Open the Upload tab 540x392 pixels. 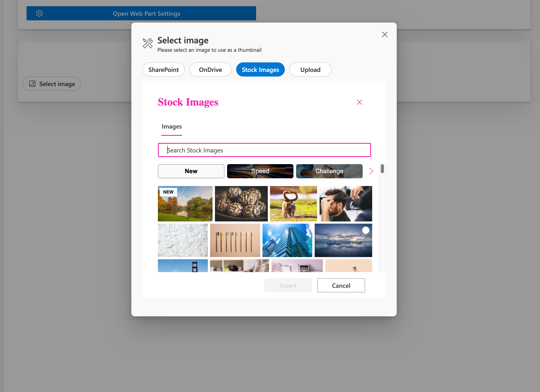click(310, 69)
